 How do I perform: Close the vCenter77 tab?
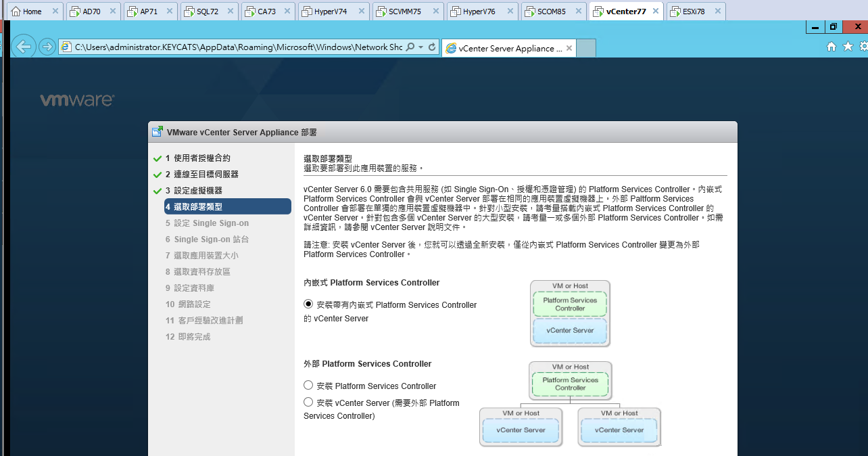pyautogui.click(x=655, y=12)
